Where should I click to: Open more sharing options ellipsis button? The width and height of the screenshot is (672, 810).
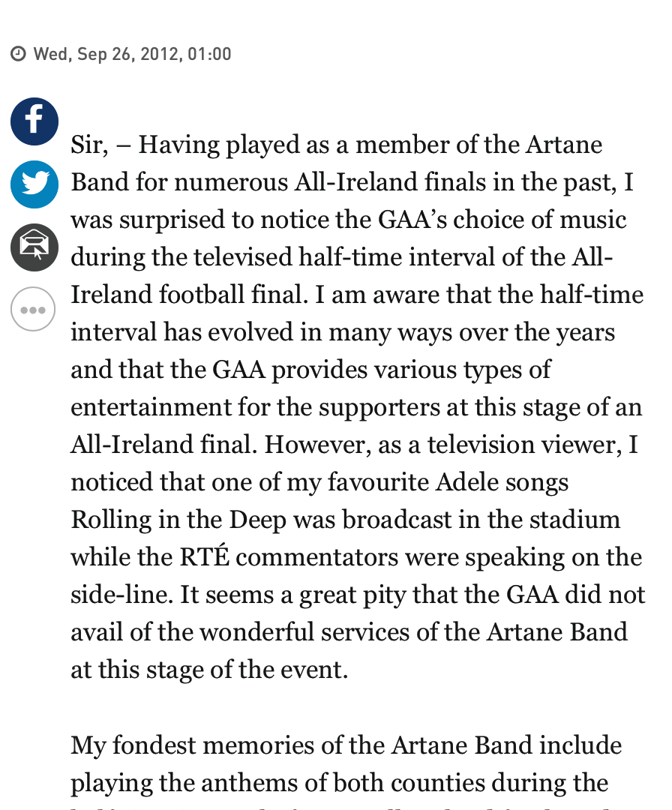tap(33, 310)
